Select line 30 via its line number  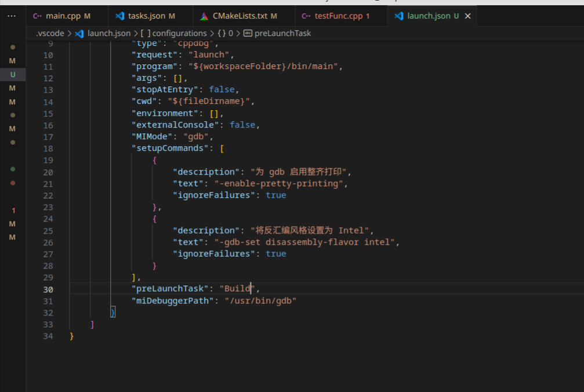point(48,289)
